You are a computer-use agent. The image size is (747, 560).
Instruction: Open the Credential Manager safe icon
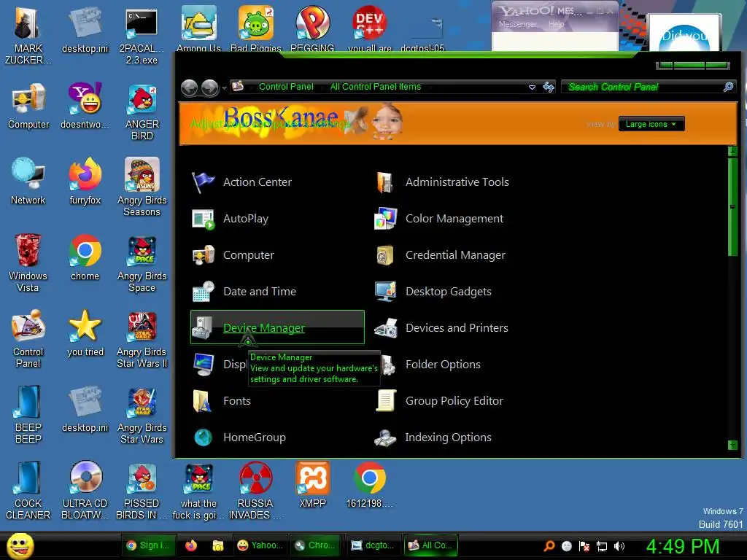(385, 255)
